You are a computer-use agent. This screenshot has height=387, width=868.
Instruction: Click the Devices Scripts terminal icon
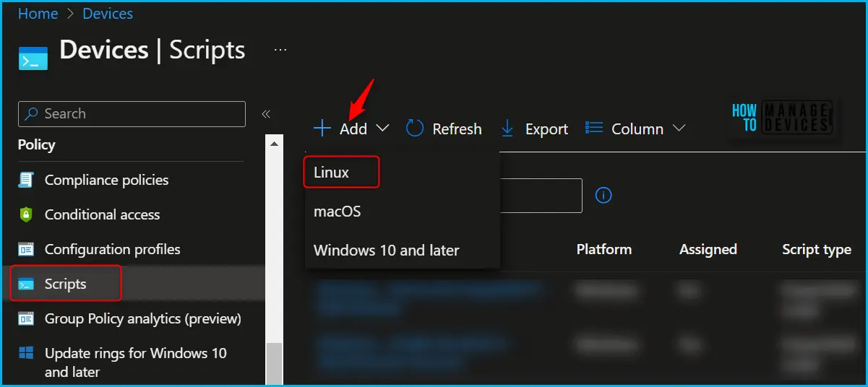click(x=33, y=58)
